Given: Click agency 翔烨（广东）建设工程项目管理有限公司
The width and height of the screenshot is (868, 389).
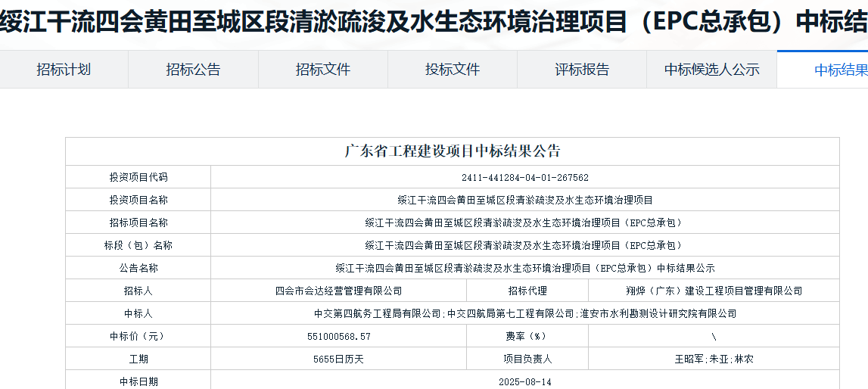Looking at the screenshot, I should coord(714,291).
